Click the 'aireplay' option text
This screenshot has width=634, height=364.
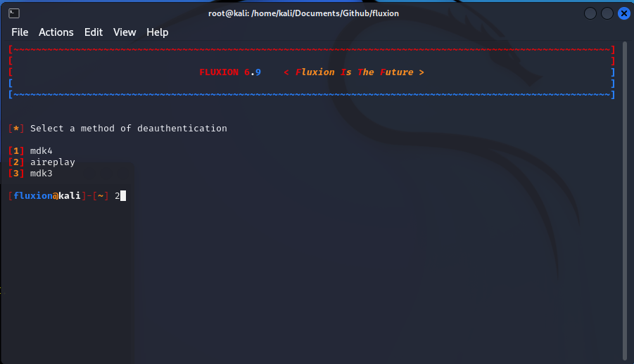point(53,162)
